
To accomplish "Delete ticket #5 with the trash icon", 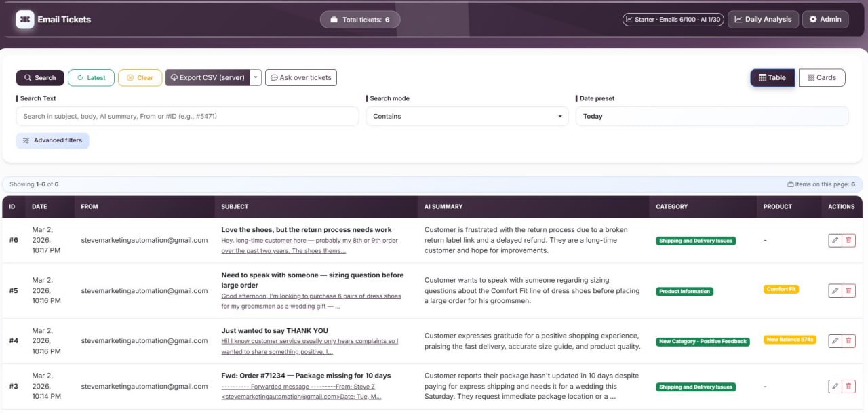I will click(x=848, y=290).
